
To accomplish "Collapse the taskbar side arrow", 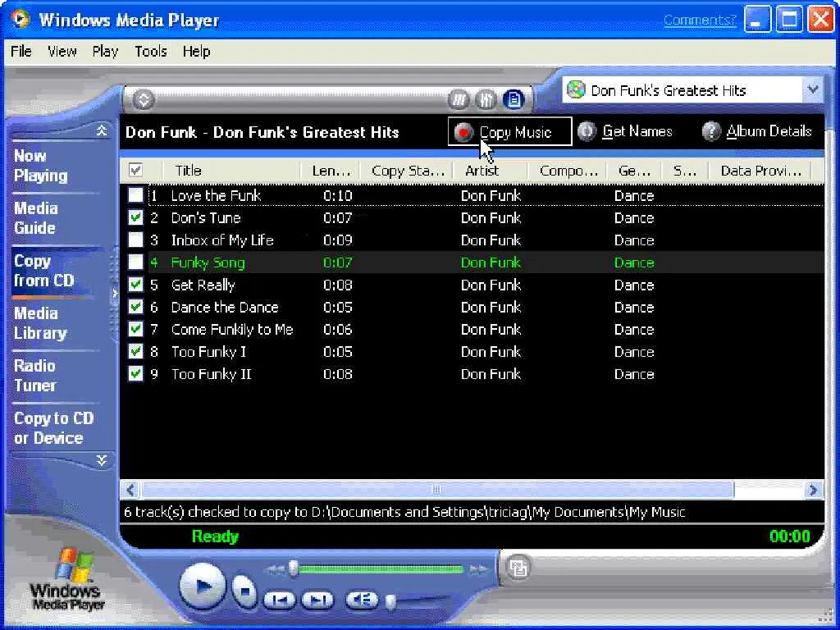I will coord(115,293).
